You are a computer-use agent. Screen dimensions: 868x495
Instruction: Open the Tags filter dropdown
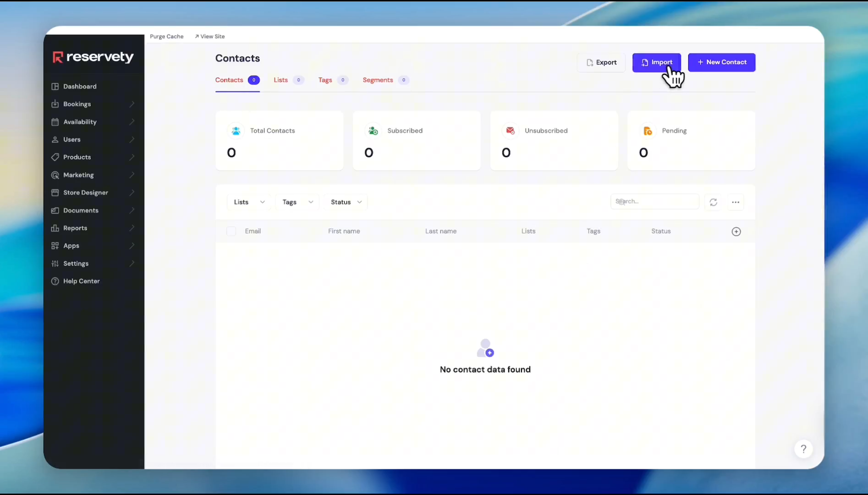298,202
